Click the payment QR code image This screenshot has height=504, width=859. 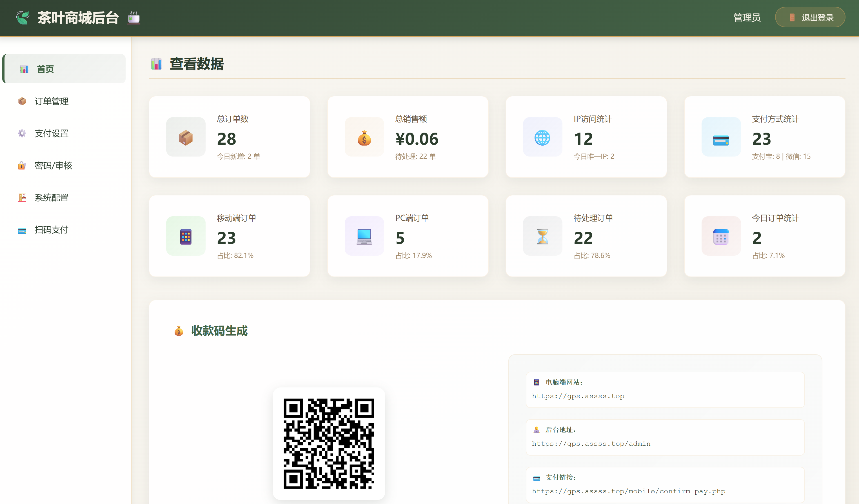(x=329, y=443)
